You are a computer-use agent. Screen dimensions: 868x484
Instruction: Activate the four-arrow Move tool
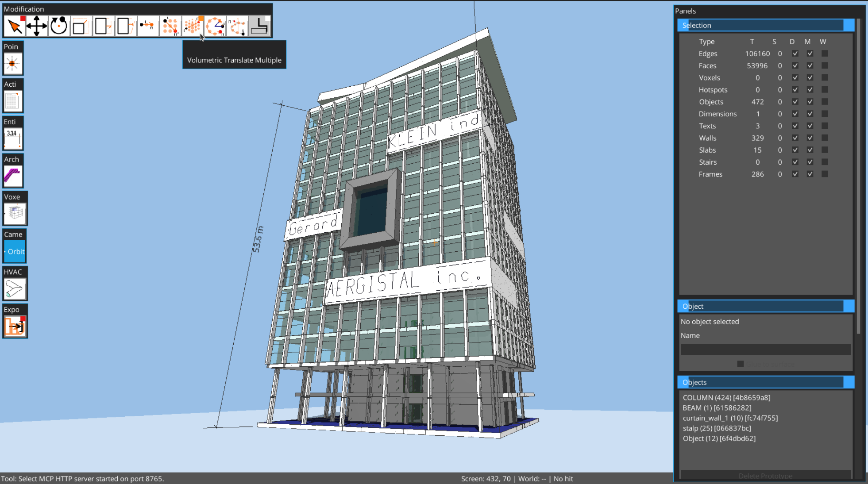[x=37, y=26]
